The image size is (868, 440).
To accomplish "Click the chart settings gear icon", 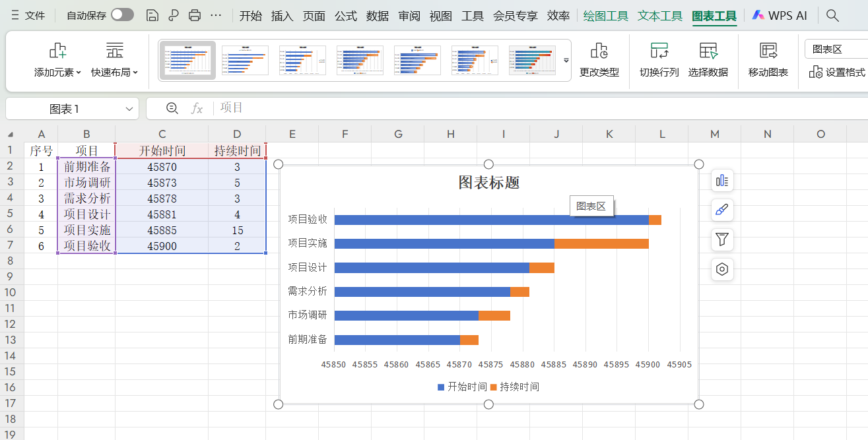I will (722, 269).
